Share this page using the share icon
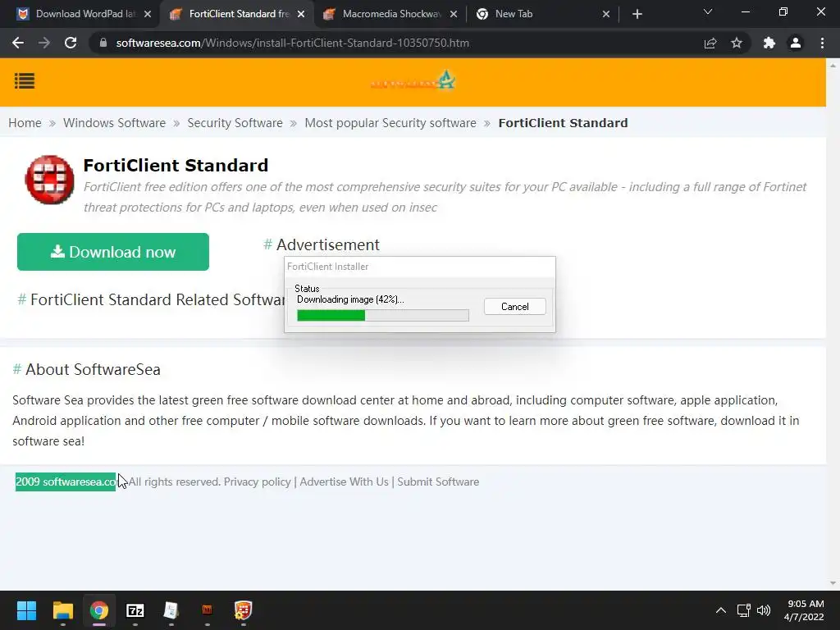The image size is (840, 630). (710, 43)
